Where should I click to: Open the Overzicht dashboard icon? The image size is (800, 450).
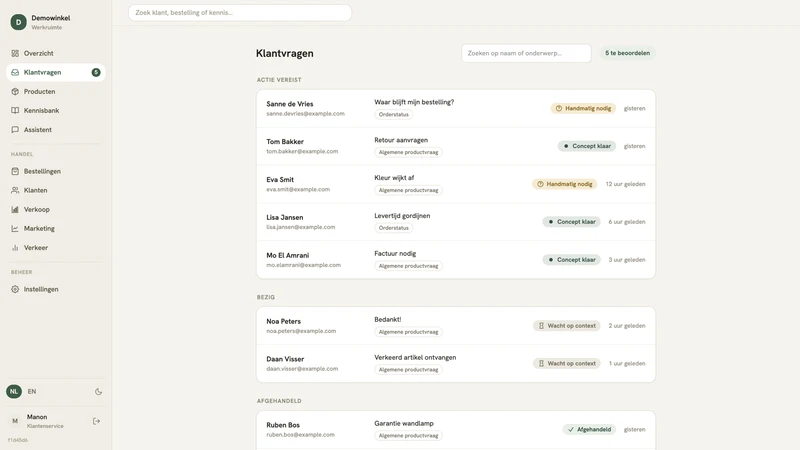(x=15, y=53)
